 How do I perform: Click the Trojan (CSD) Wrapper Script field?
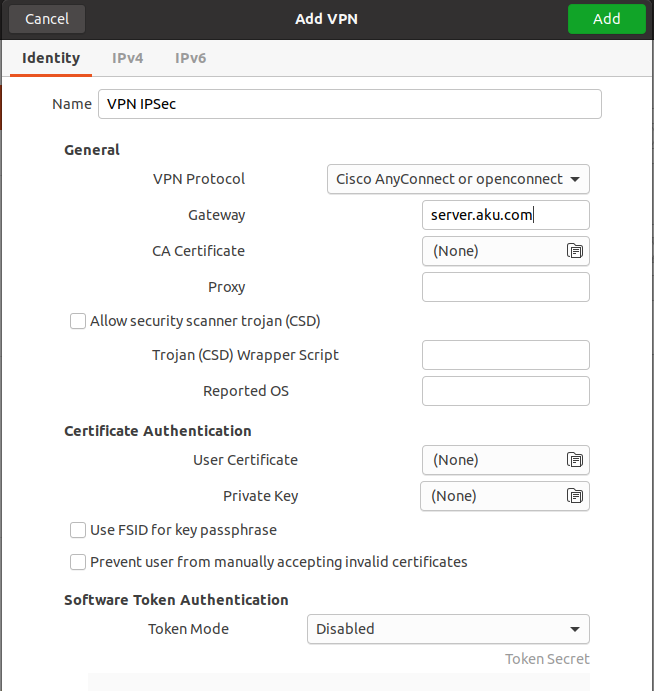pyautogui.click(x=505, y=355)
